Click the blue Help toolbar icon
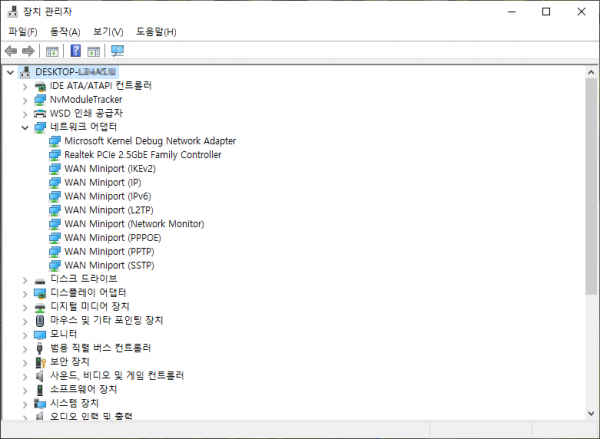The width and height of the screenshot is (600, 439). click(76, 51)
